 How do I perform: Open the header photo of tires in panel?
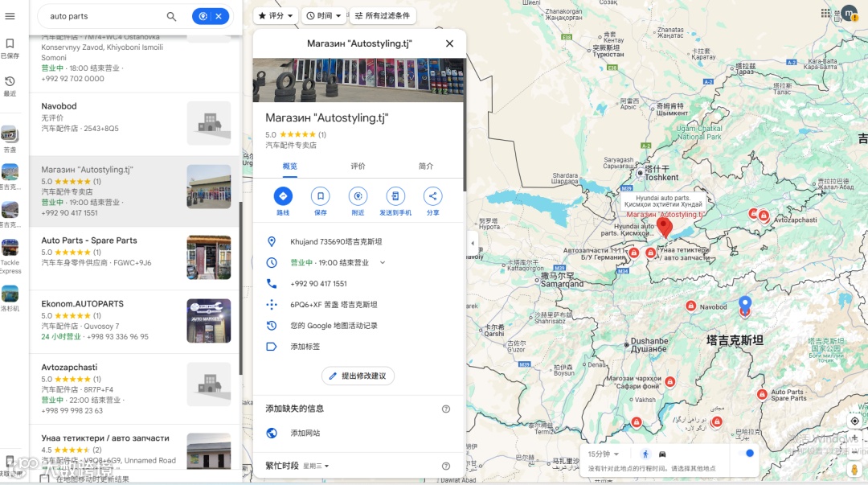tap(358, 80)
